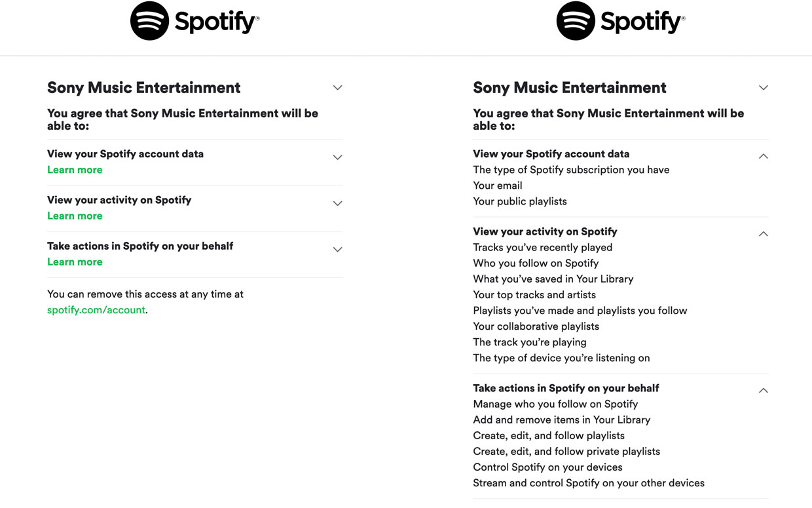Open Learn more under take actions

(75, 262)
